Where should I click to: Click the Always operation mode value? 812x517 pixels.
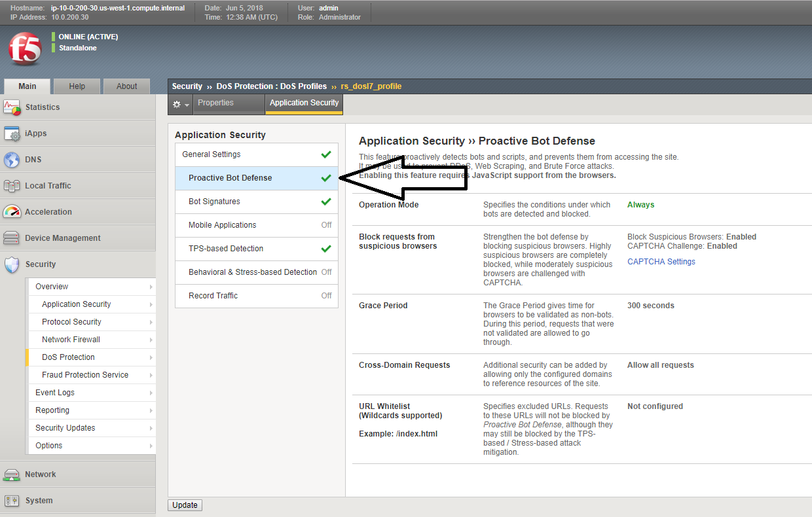[641, 205]
